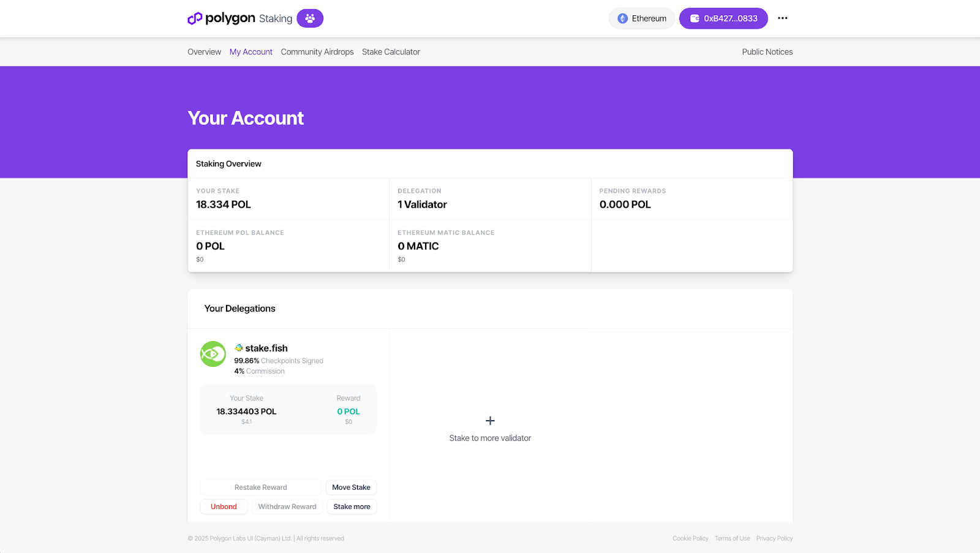This screenshot has height=553, width=980.
Task: Click the Unbond button
Action: click(224, 506)
